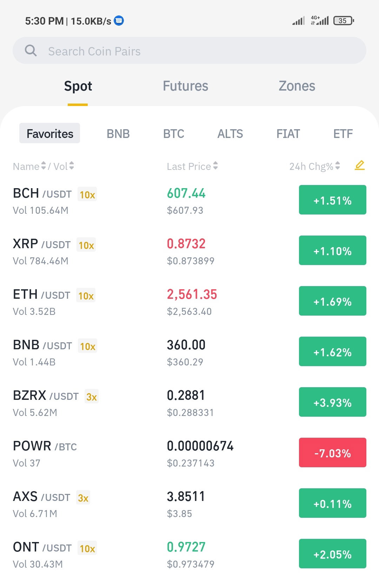This screenshot has width=379, height=588.
Task: Switch to the Futures tab
Action: (x=185, y=86)
